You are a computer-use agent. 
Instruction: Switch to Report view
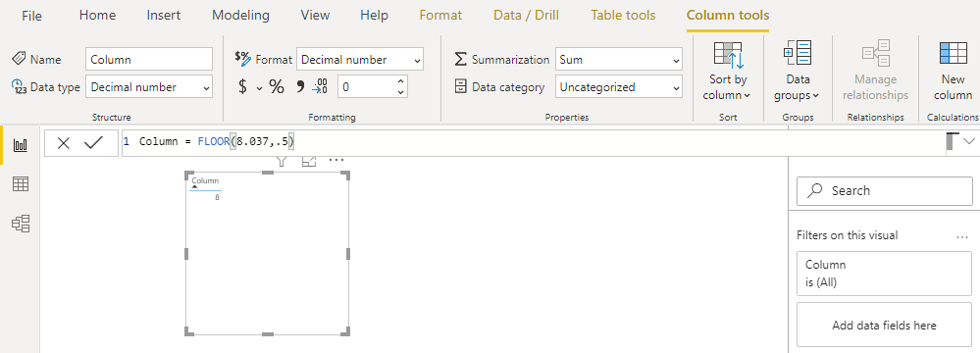click(21, 145)
